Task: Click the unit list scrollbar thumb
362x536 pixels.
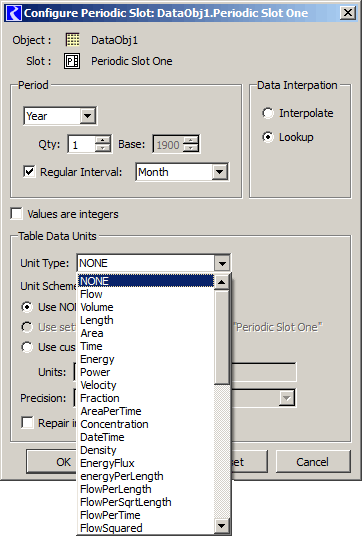Action: (222, 337)
